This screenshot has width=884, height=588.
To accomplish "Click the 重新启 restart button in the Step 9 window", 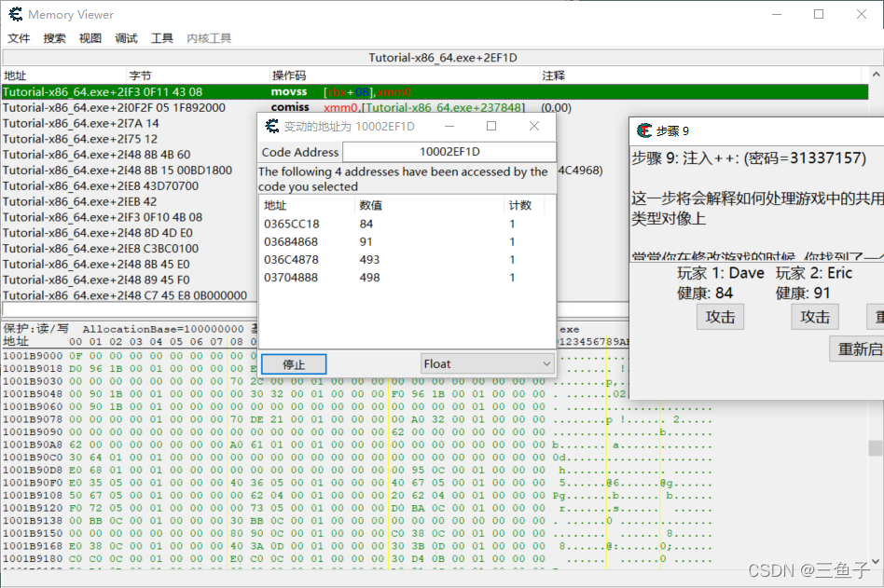I will click(x=857, y=349).
